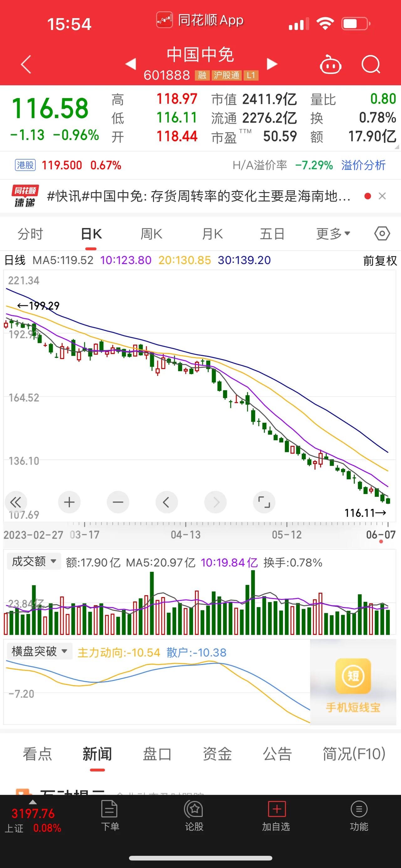
Task: Tap the 换手:0.78% volume label
Action: [293, 562]
